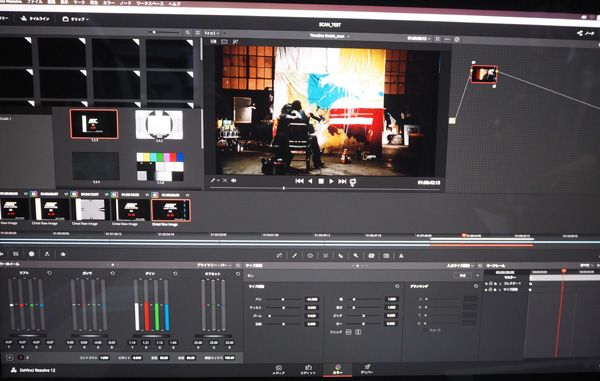Open the Blur palette icon
Image resolution: width=600 pixels, height=381 pixels.
pos(340,256)
